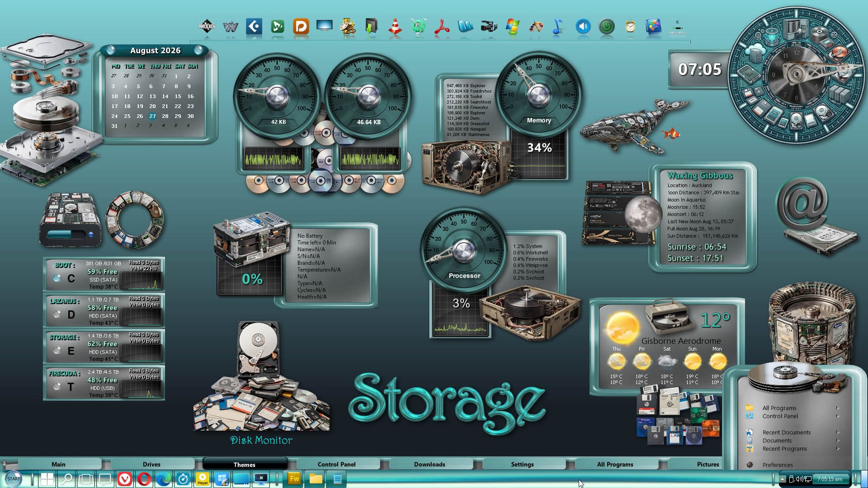Toggle the T drive indicator light
This screenshot has width=868, height=488.
[57, 386]
